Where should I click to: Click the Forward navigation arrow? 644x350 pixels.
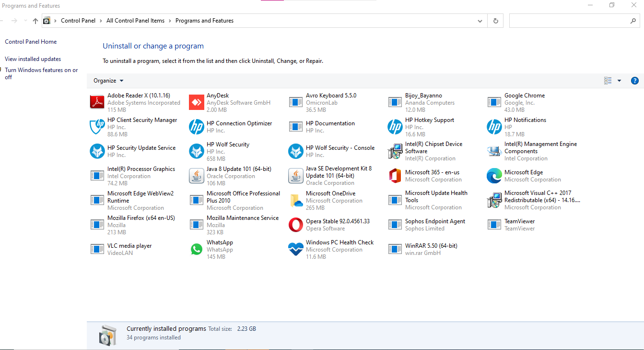click(14, 21)
